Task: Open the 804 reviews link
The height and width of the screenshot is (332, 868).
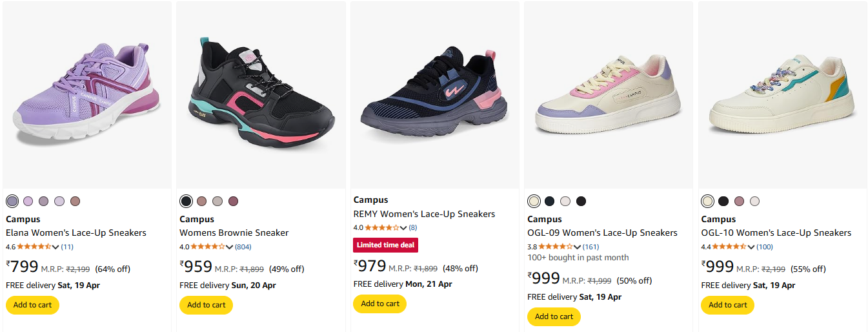Action: tap(243, 247)
